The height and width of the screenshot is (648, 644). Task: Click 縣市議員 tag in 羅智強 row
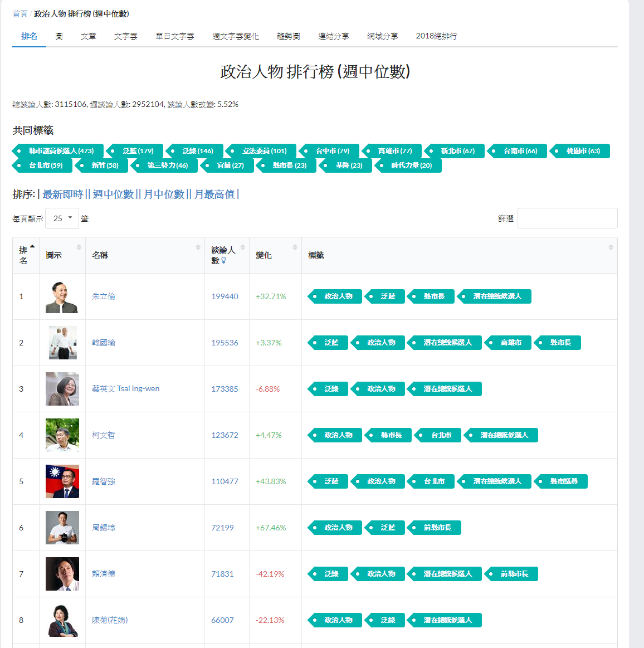[x=560, y=481]
